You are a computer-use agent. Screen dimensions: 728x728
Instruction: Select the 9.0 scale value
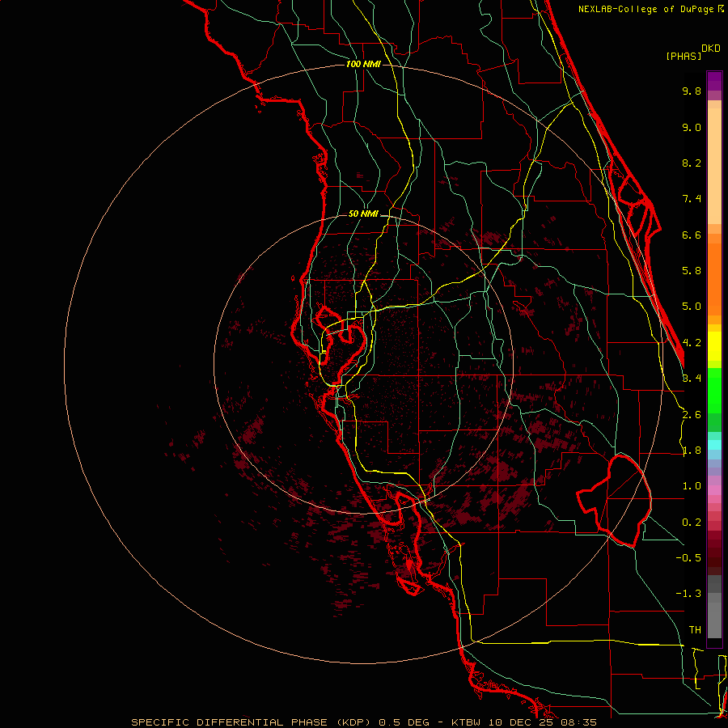coord(692,127)
